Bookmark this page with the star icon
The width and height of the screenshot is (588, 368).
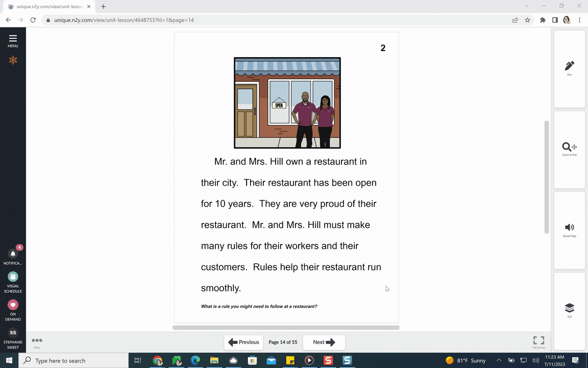[x=528, y=20]
